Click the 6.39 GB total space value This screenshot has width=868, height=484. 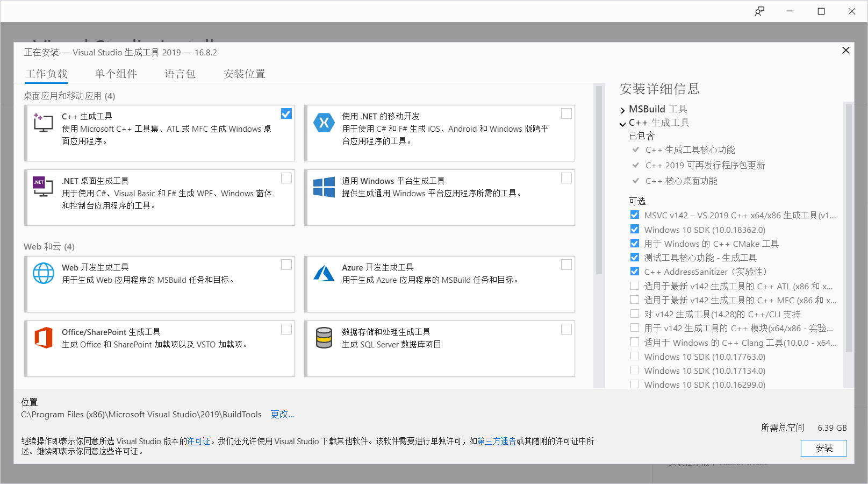click(x=832, y=428)
